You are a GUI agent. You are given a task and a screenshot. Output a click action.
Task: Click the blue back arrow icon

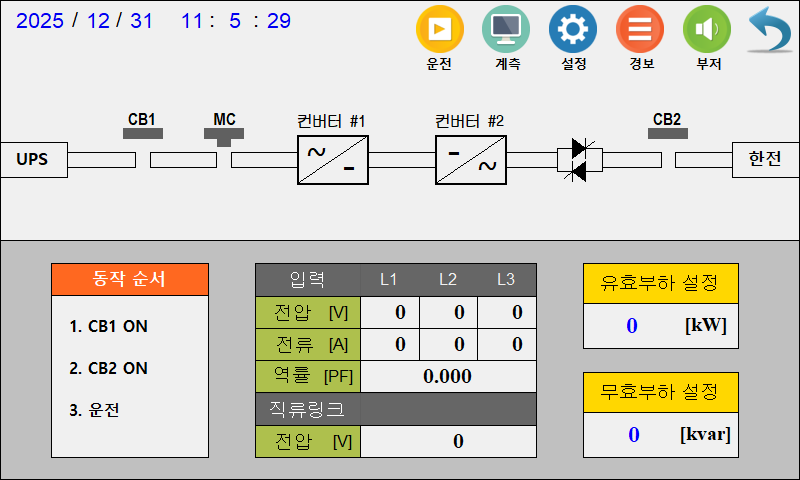(770, 30)
